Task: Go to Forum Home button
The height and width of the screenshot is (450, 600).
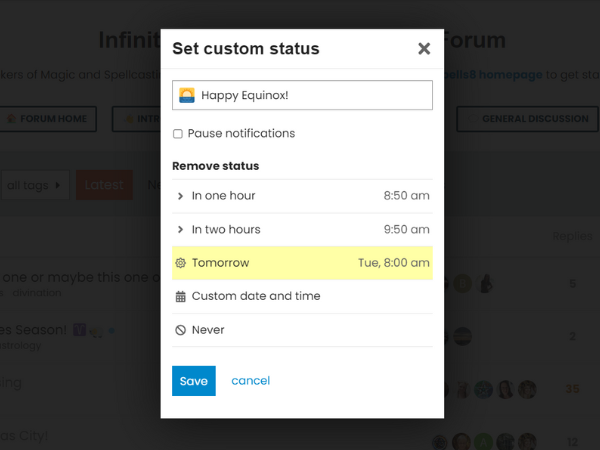Action: click(48, 119)
